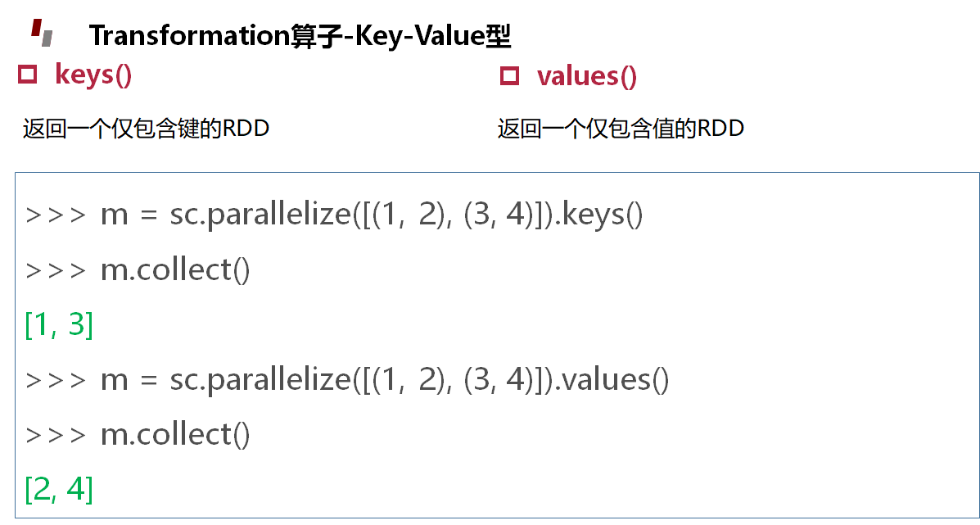980x525 pixels.
Task: Click the first m.collect() line
Action: point(138,271)
